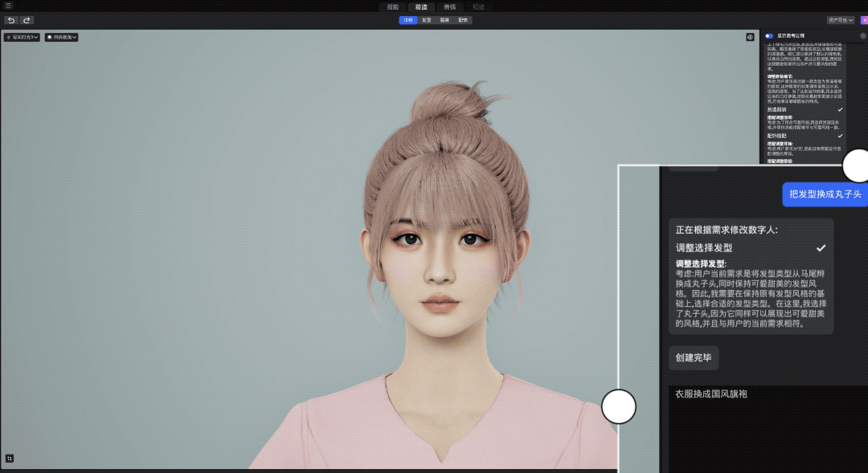Click the eye icon above the right panel
The image size is (868, 473).
coord(750,38)
